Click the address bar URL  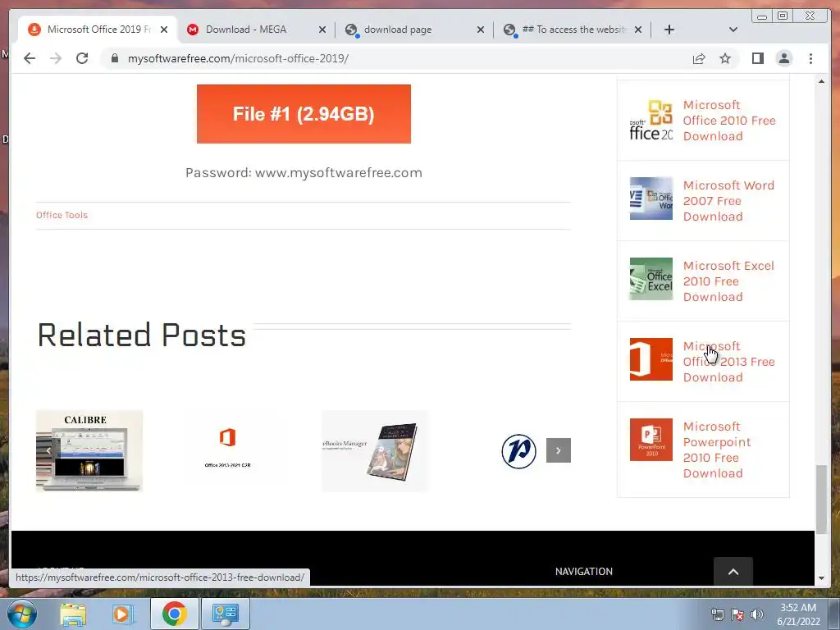[238, 58]
